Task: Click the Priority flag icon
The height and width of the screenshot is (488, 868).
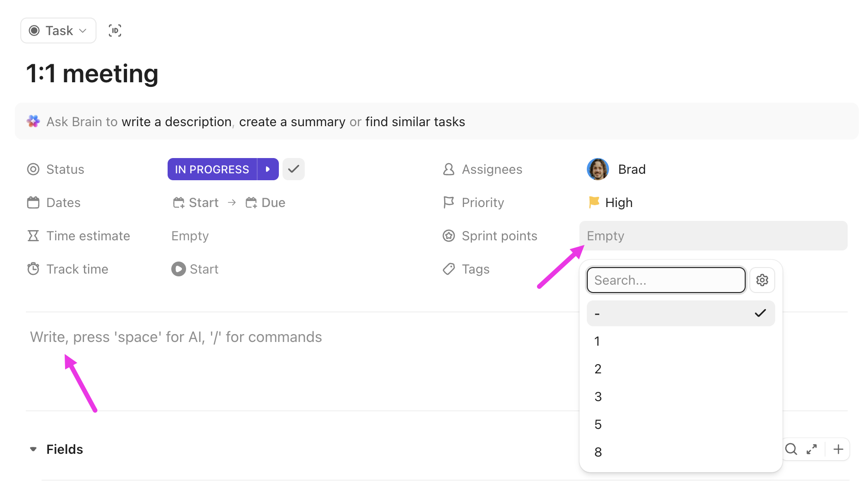Action: 448,202
